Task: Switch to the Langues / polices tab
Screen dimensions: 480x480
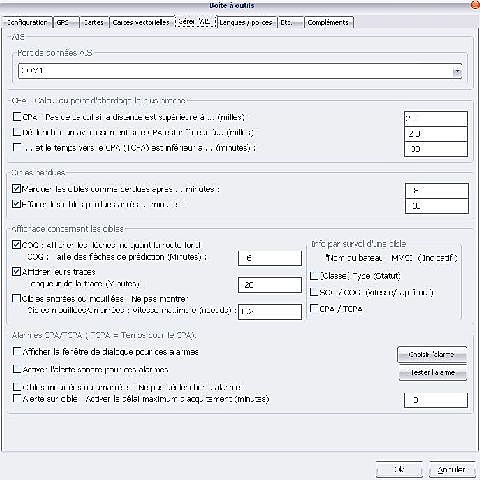Action: click(246, 22)
